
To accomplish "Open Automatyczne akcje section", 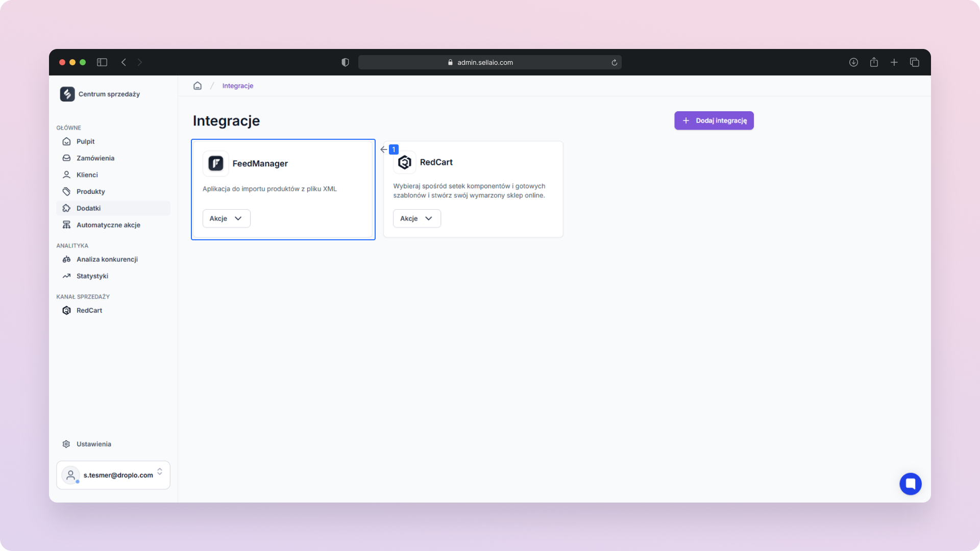I will (113, 225).
